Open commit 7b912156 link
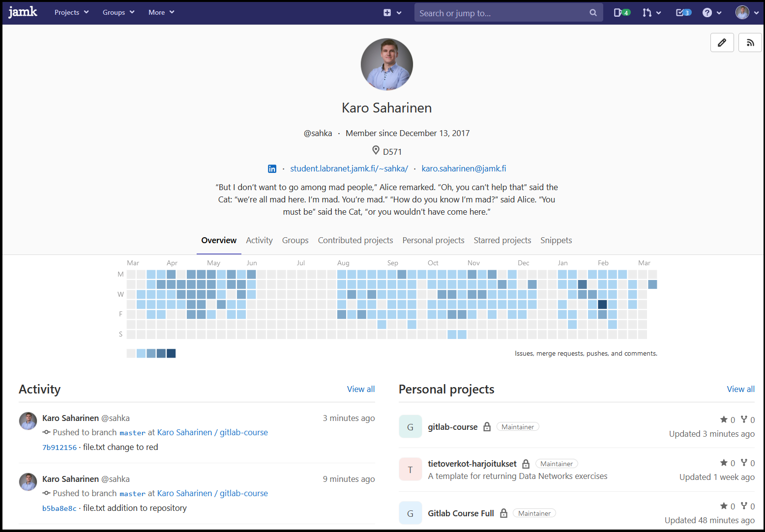The width and height of the screenshot is (765, 532). point(59,448)
